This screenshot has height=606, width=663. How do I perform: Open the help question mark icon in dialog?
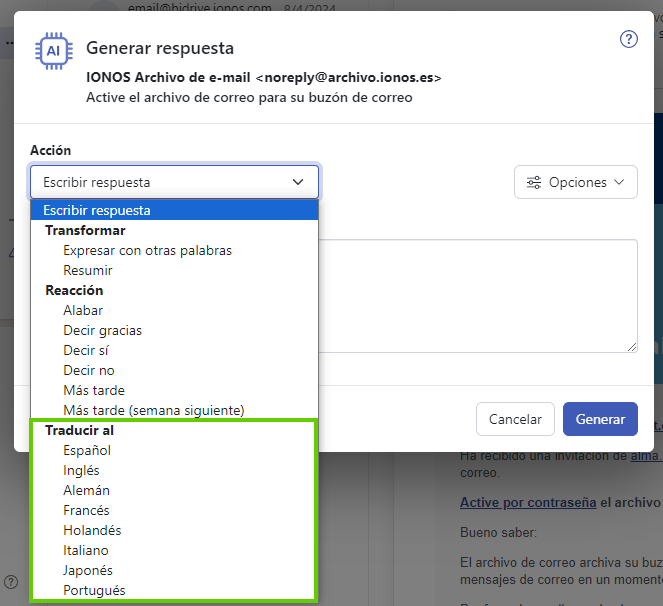click(628, 39)
